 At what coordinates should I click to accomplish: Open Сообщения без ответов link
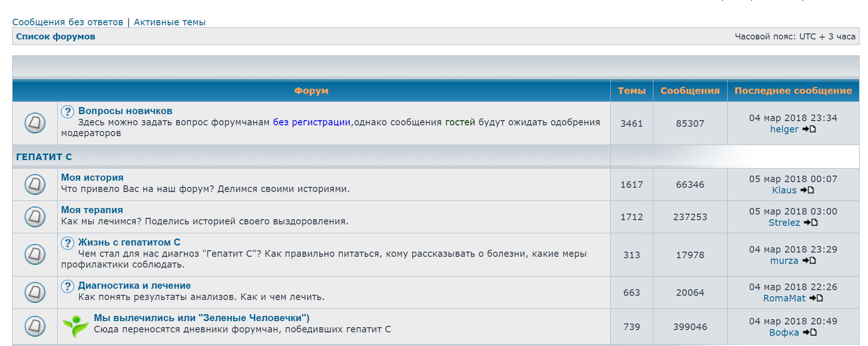point(68,22)
